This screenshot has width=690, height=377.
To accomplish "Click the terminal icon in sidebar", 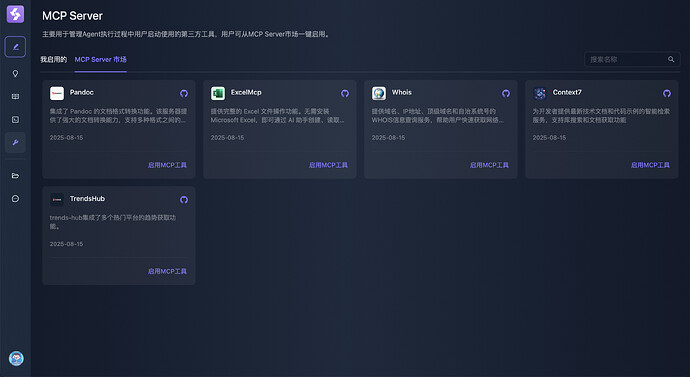I will [15, 120].
